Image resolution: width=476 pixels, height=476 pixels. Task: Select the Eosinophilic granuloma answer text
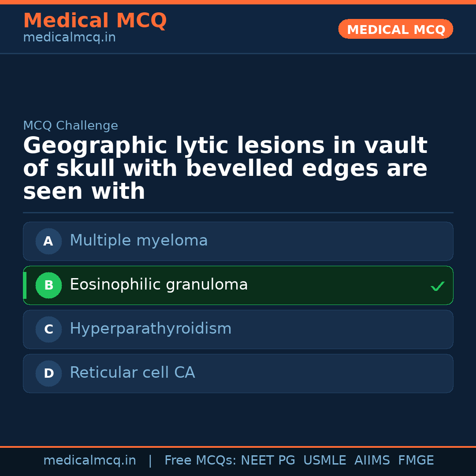(x=159, y=285)
